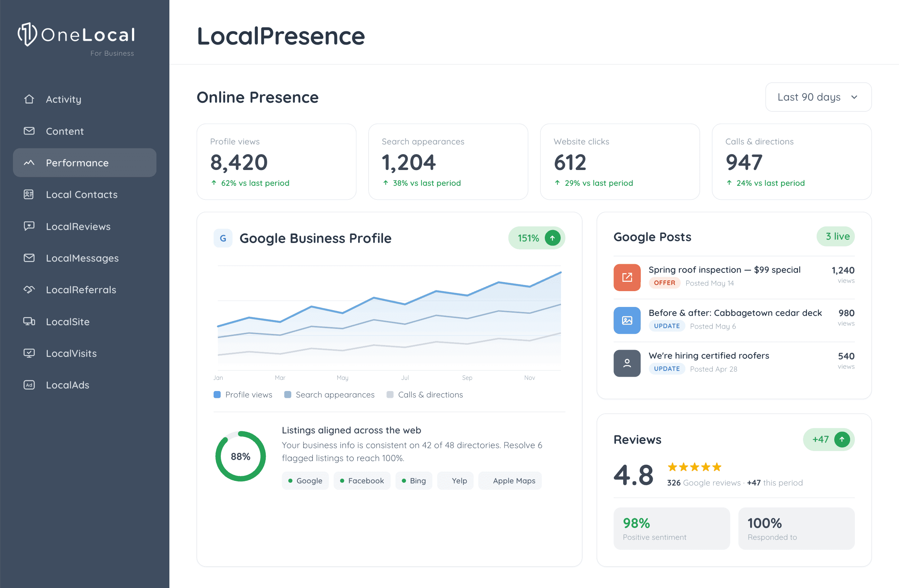Go to LocalAds
Image resolution: width=899 pixels, height=588 pixels.
pyautogui.click(x=85, y=385)
